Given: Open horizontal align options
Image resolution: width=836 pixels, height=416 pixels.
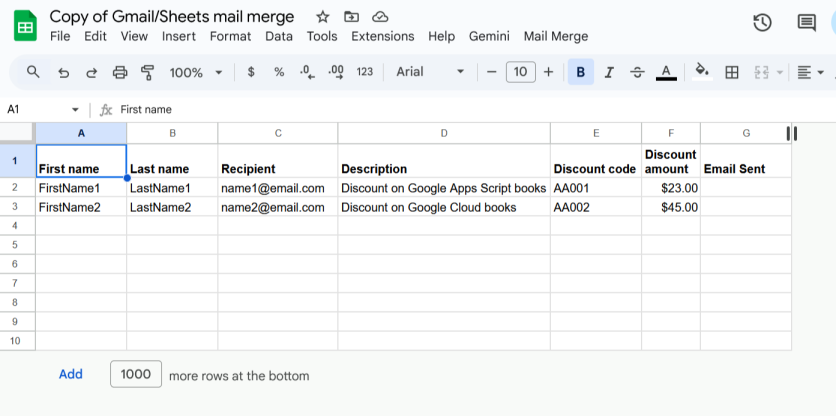Looking at the screenshot, I should [x=810, y=73].
